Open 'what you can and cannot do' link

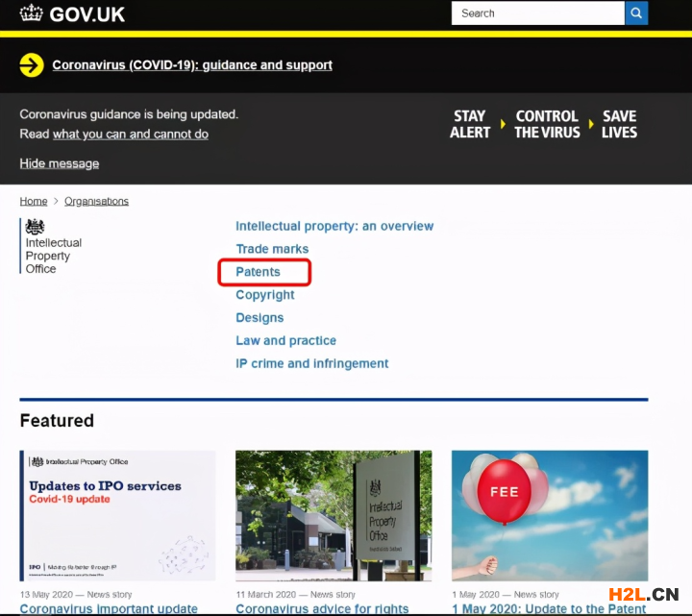click(131, 135)
